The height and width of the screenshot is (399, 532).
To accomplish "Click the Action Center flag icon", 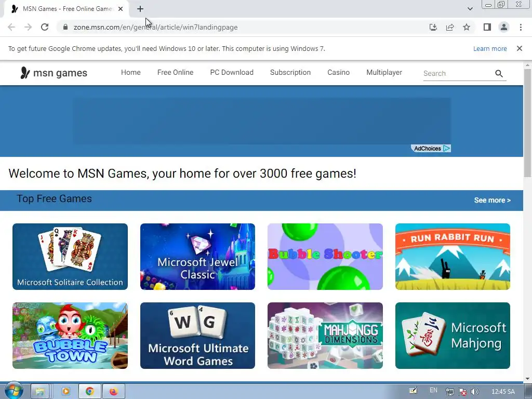I will point(462,392).
